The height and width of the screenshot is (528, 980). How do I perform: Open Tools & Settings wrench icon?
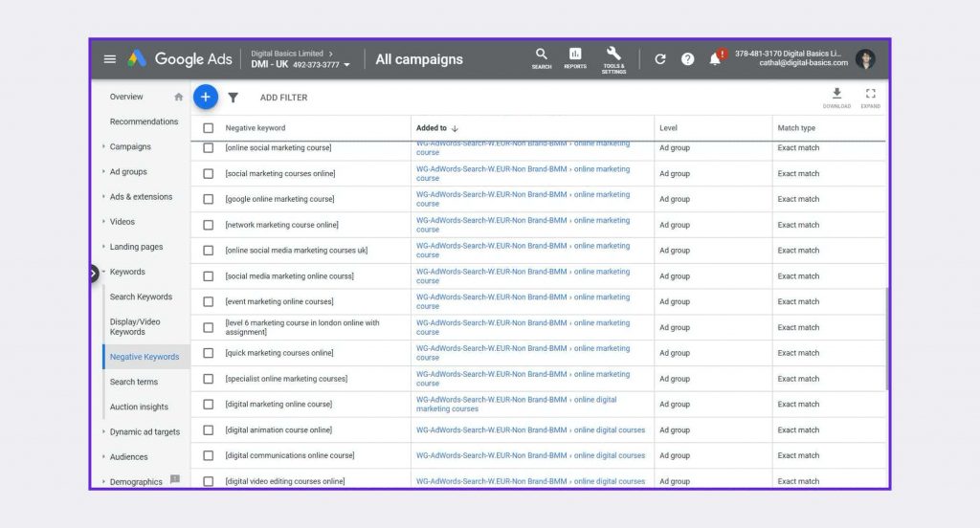tap(613, 60)
